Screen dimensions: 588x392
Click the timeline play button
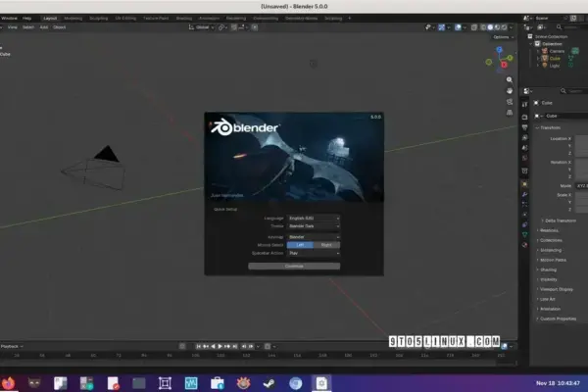click(220, 346)
